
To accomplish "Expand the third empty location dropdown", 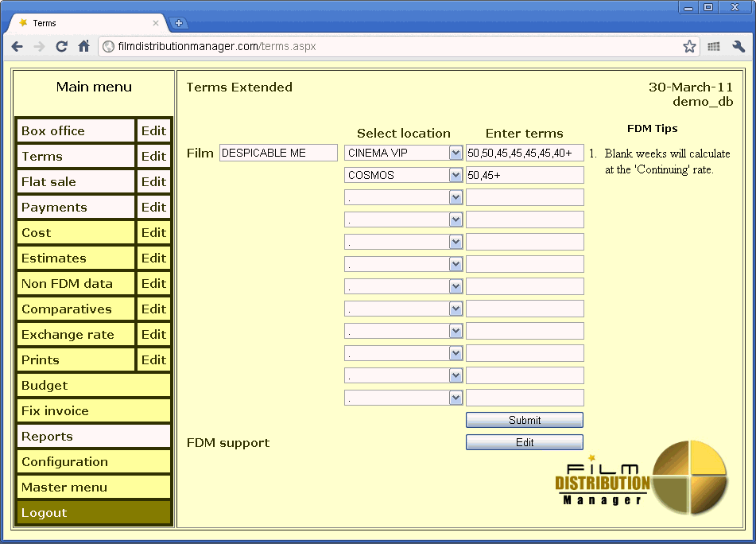I will point(456,242).
